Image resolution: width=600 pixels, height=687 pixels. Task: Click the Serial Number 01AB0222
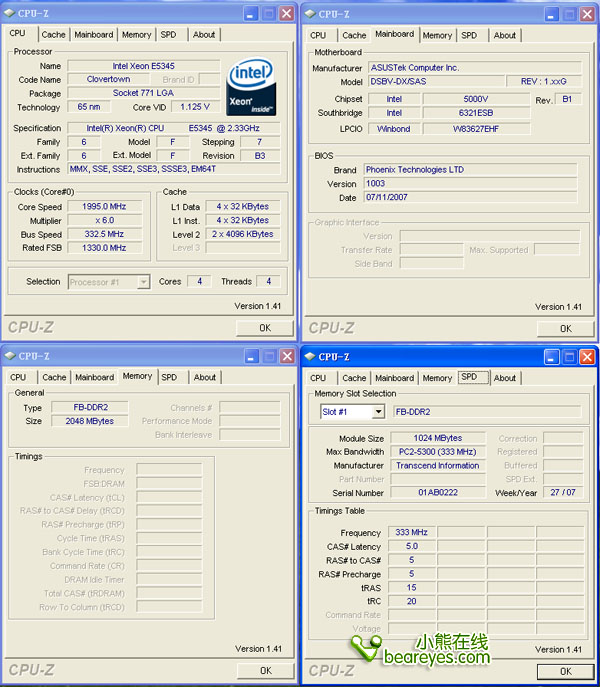437,492
